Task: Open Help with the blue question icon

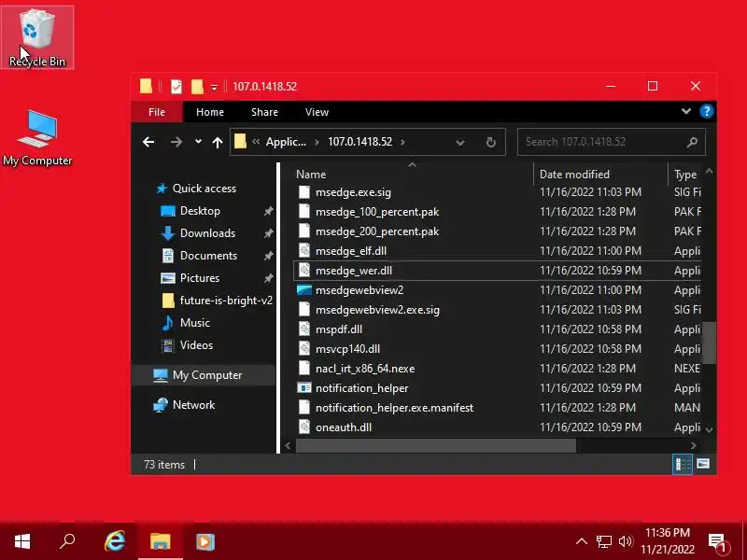Action: (x=706, y=111)
